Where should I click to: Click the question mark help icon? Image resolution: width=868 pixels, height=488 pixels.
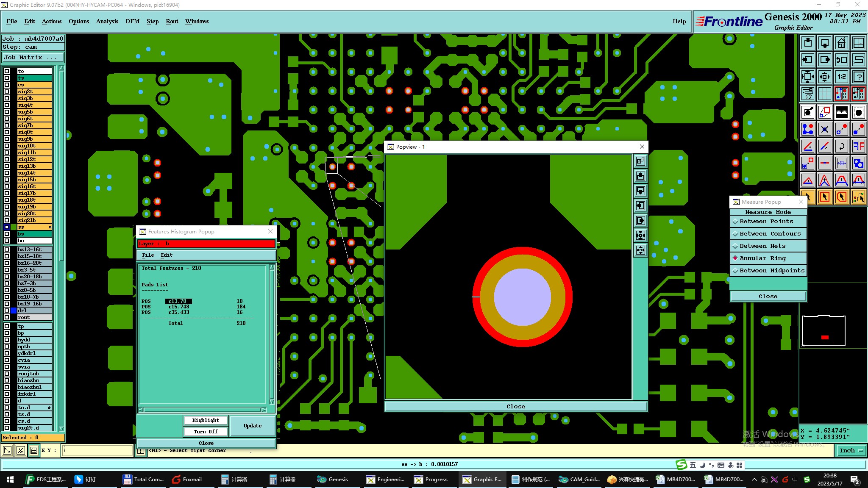858,77
